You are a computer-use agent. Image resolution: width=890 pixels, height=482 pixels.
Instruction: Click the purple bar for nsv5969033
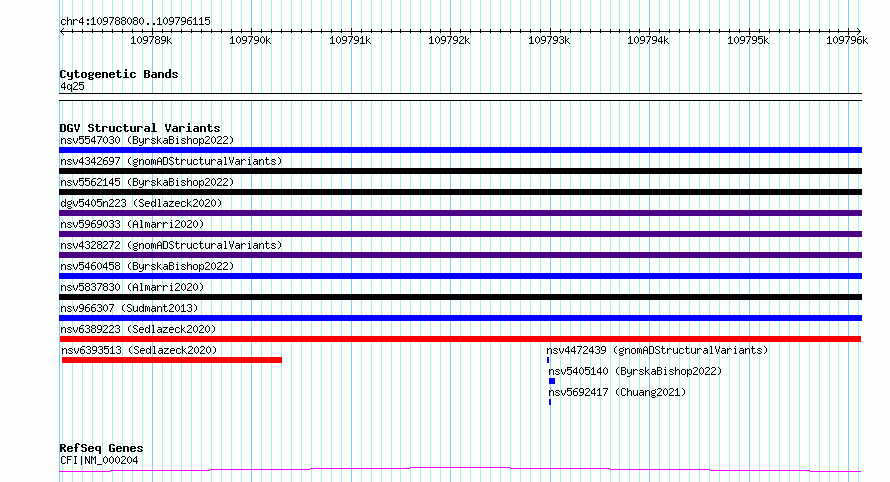click(460, 234)
